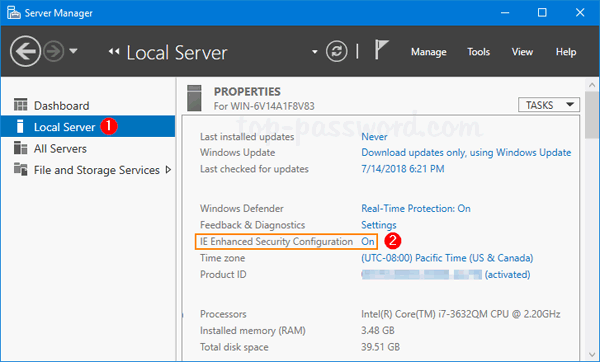Open the breadcrumb dropdown arrow left of Refresh
Viewport: 600px width, 362px height.
tap(315, 52)
